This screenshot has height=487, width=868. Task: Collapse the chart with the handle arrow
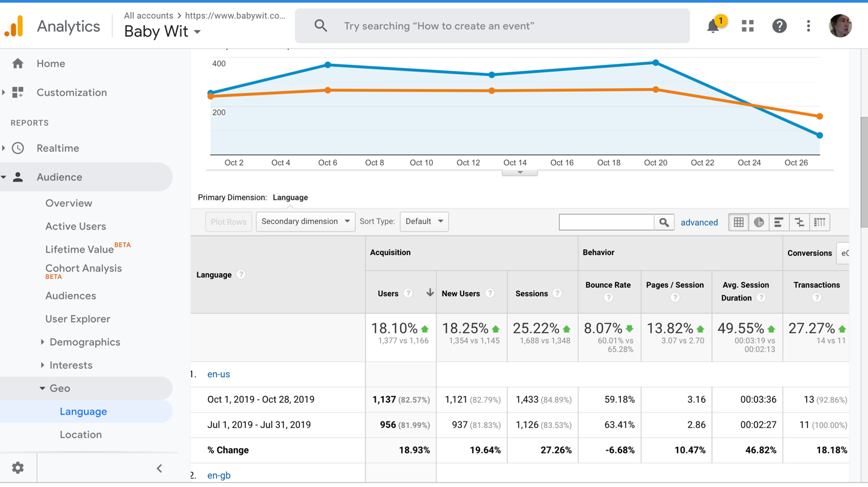click(520, 172)
